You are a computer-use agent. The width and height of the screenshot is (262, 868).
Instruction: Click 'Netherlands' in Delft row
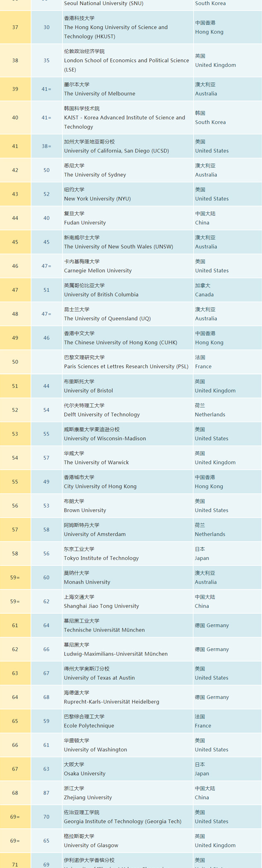click(x=210, y=415)
